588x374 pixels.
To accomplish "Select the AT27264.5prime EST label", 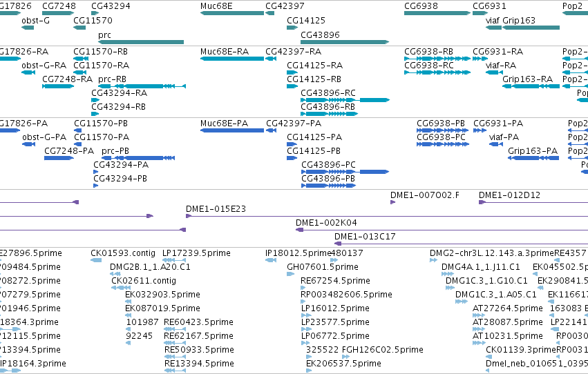I will click(508, 308).
